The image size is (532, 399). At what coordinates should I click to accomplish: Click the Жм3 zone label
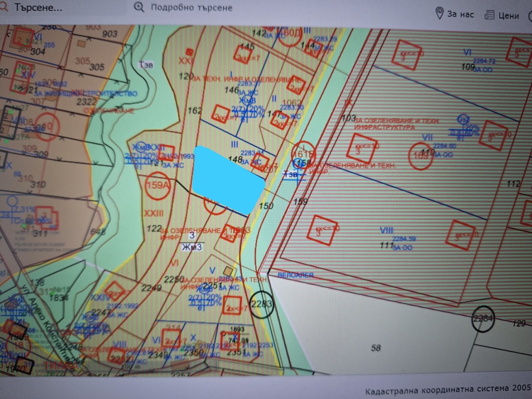(192, 247)
